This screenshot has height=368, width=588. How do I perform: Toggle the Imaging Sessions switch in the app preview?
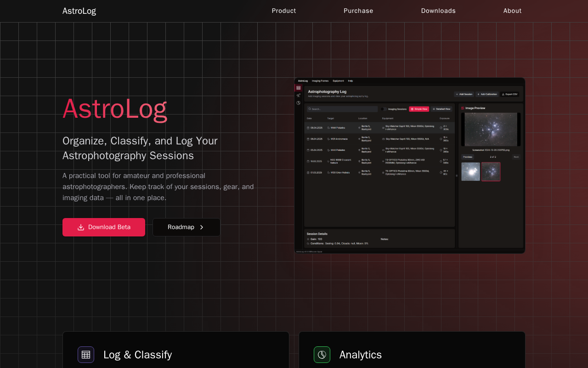(383, 109)
